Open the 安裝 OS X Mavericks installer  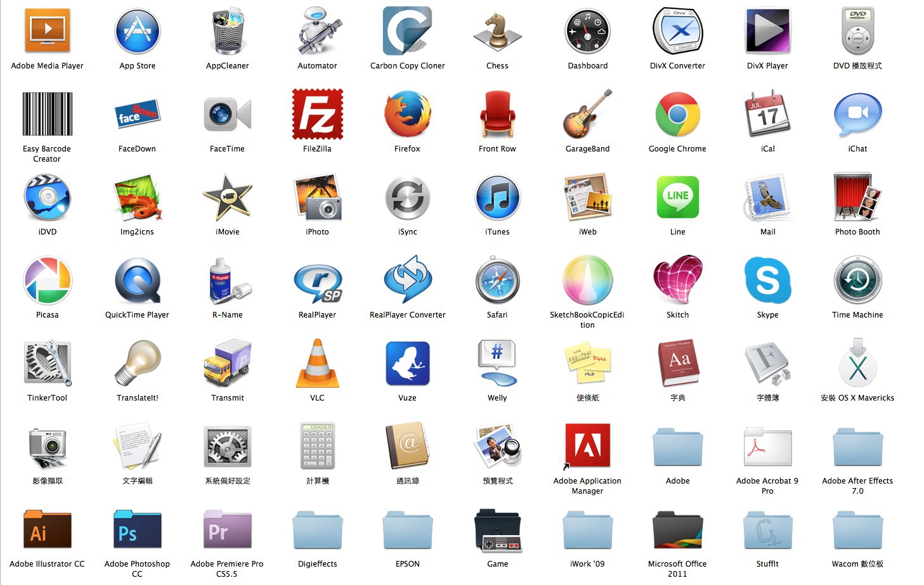click(x=858, y=363)
